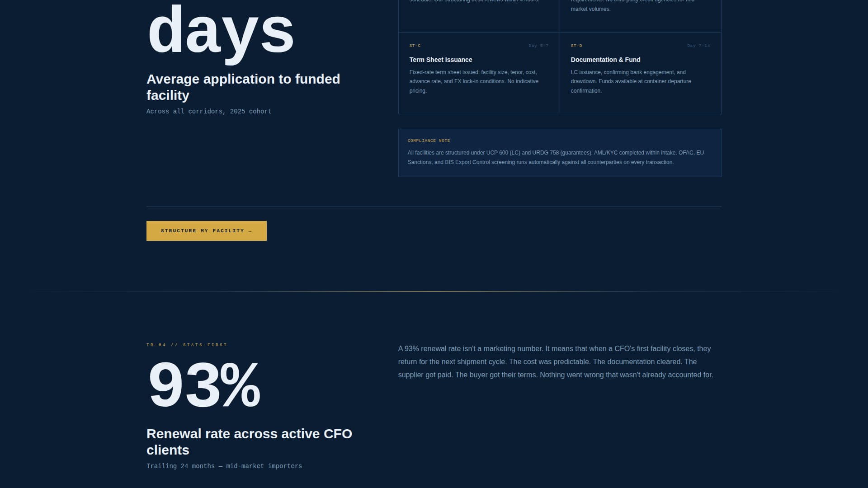Click the ST-C stage label
This screenshot has height=488, width=868.
[415, 46]
